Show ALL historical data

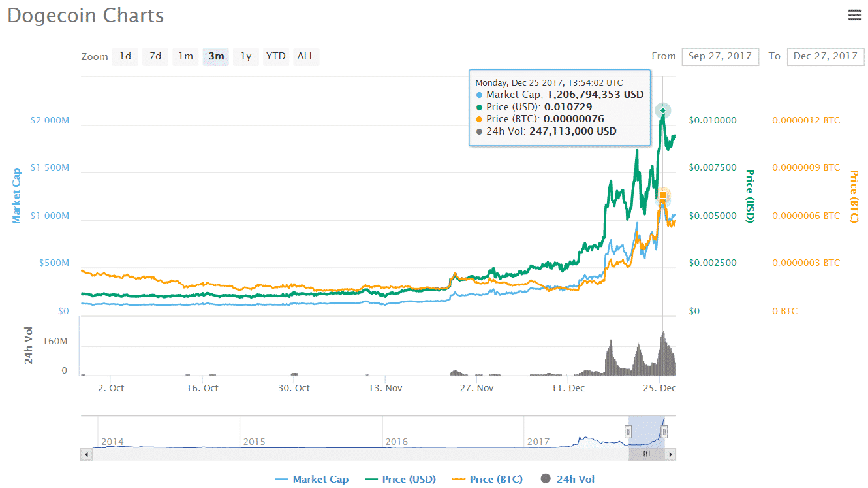(305, 56)
